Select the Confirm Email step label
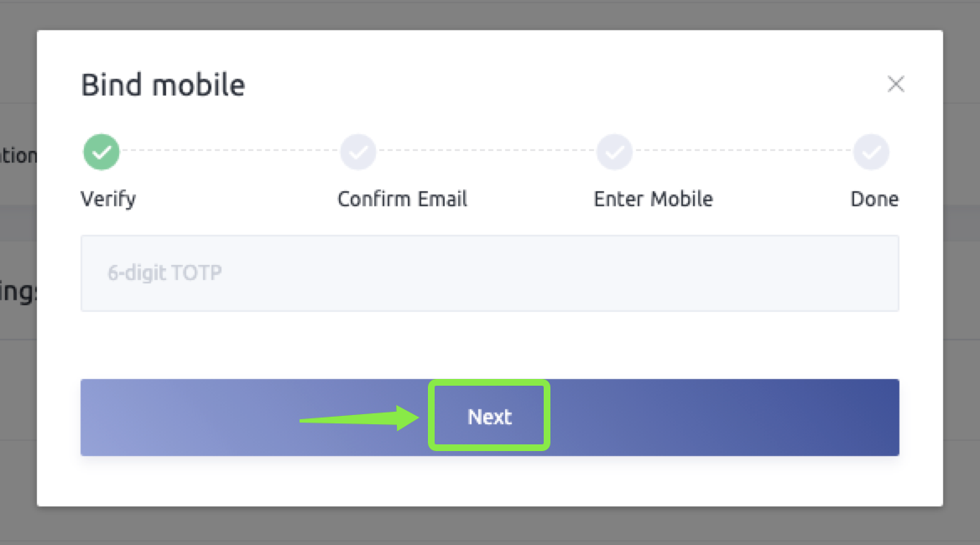 [402, 200]
